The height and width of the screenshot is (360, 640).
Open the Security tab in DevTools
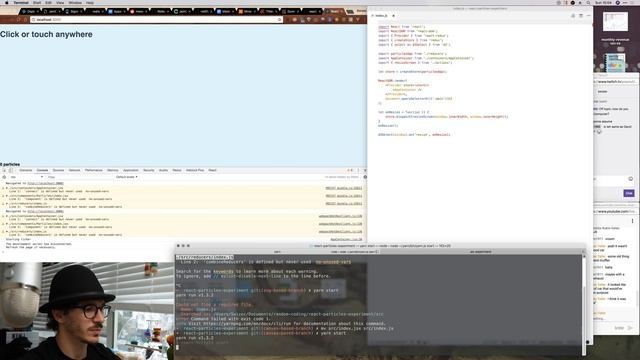149,170
